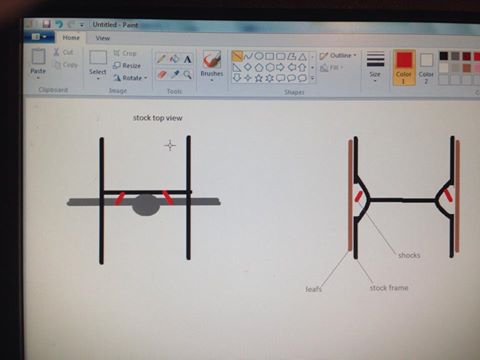Screen dimensions: 480x360
Task: Select the Hexagon shape
Action: (270, 68)
